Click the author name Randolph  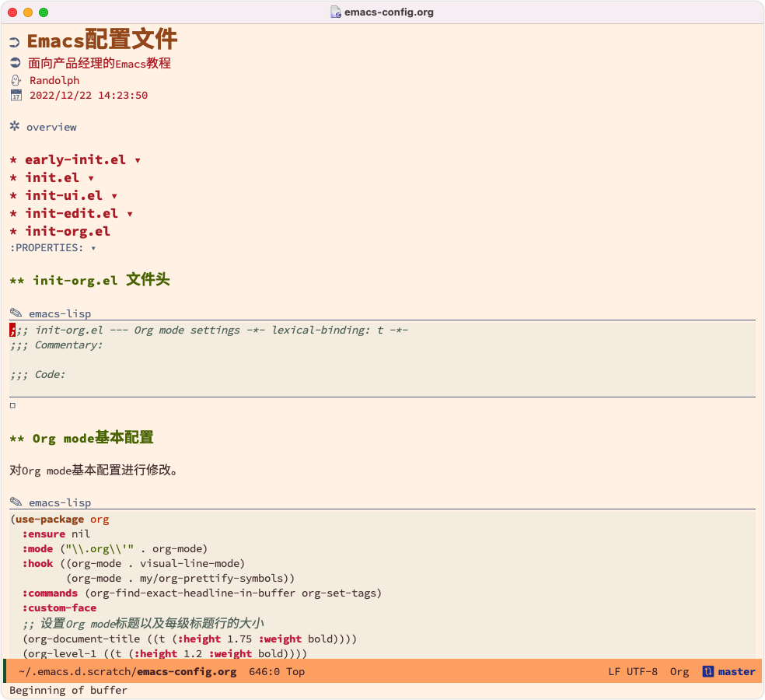click(x=54, y=81)
